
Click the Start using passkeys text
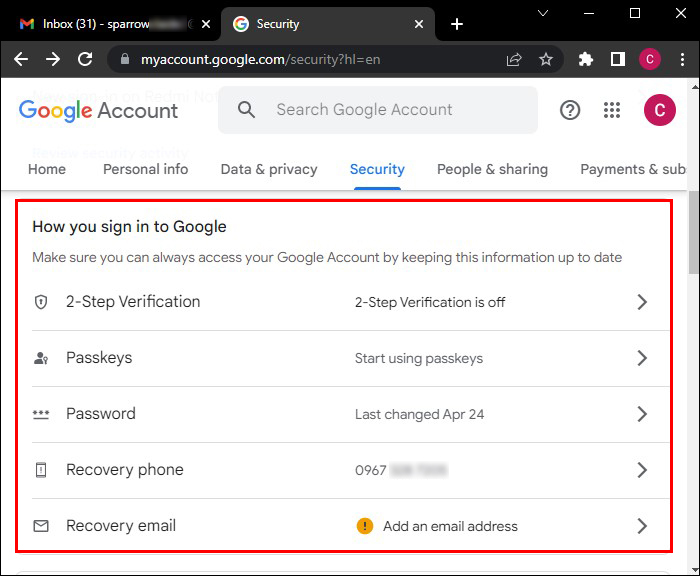(418, 358)
